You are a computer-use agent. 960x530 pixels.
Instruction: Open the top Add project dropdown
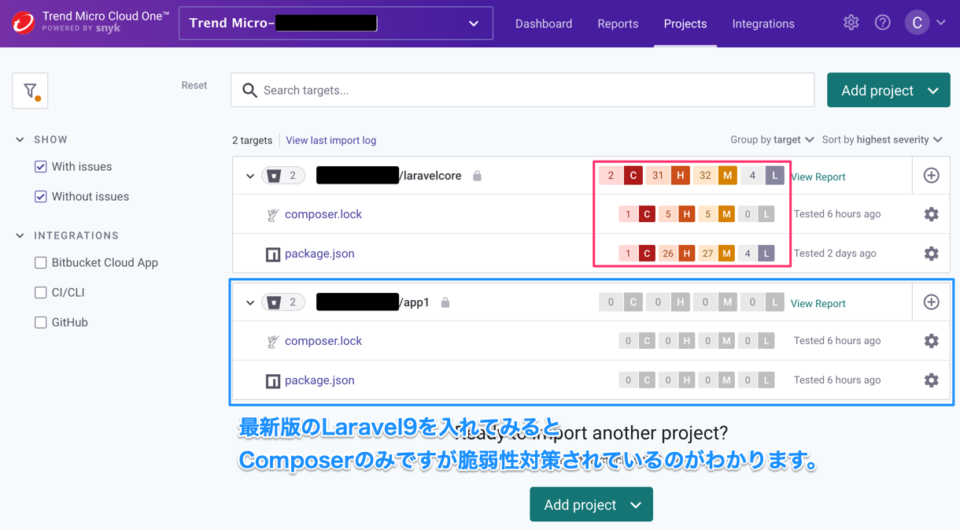(x=888, y=91)
